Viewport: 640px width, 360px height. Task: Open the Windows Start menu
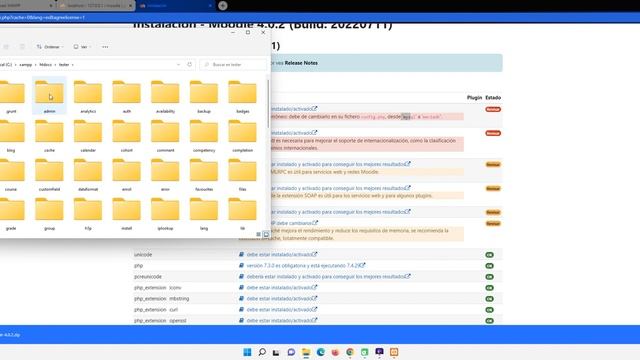[247, 352]
